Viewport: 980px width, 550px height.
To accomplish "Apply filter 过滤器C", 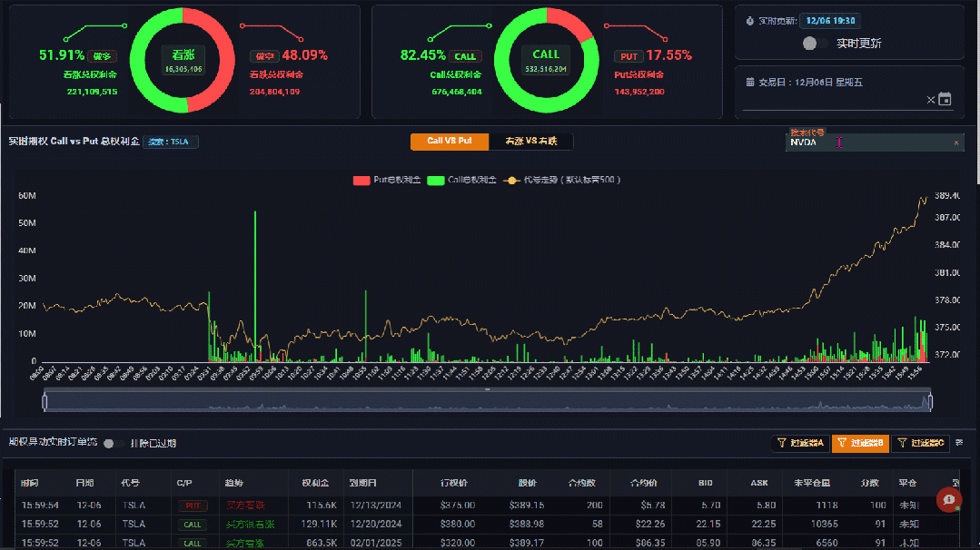I will pos(920,443).
